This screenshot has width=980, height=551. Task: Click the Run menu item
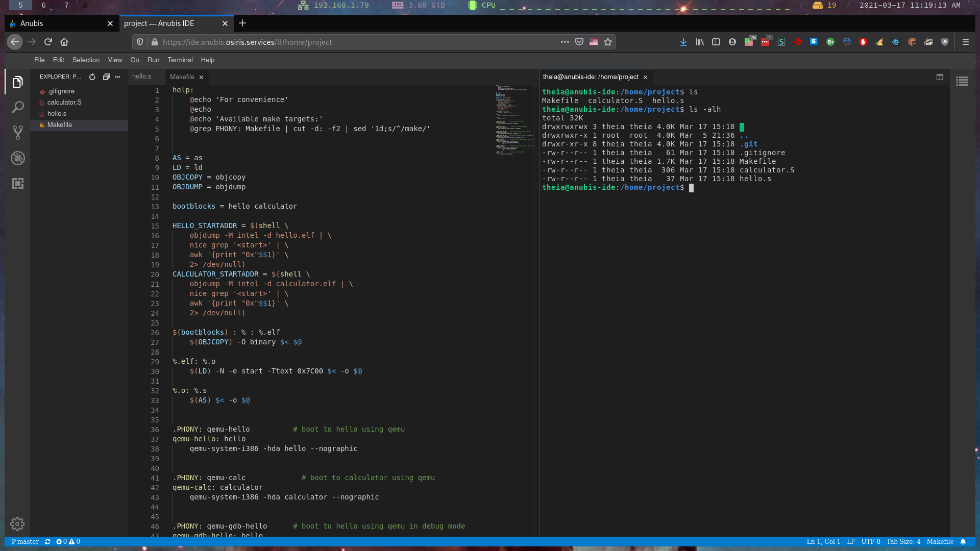tap(154, 60)
